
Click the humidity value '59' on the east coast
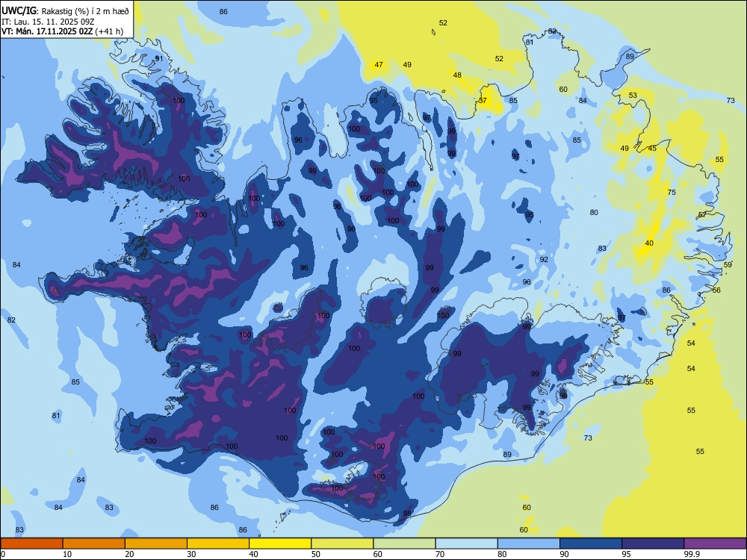point(728,265)
